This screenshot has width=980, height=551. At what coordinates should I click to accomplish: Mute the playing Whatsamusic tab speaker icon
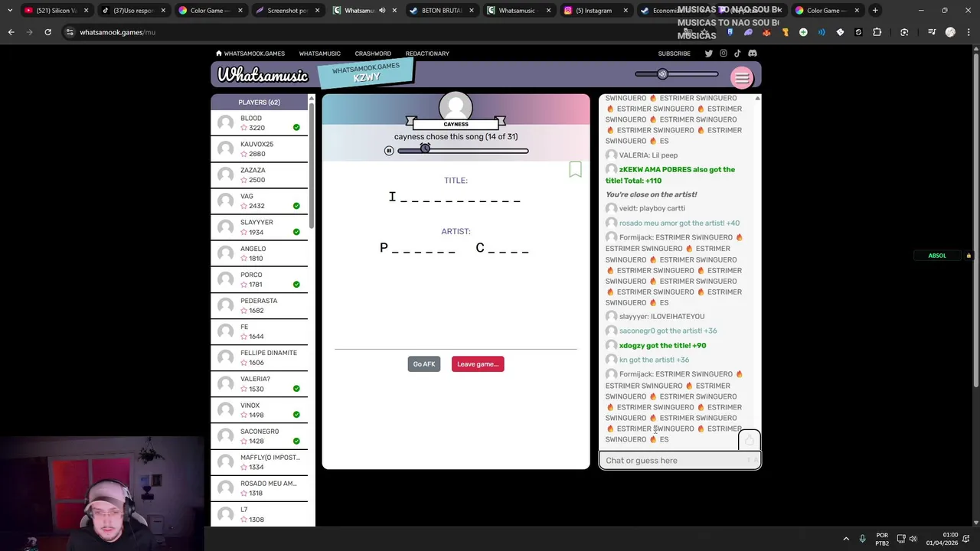[382, 10]
